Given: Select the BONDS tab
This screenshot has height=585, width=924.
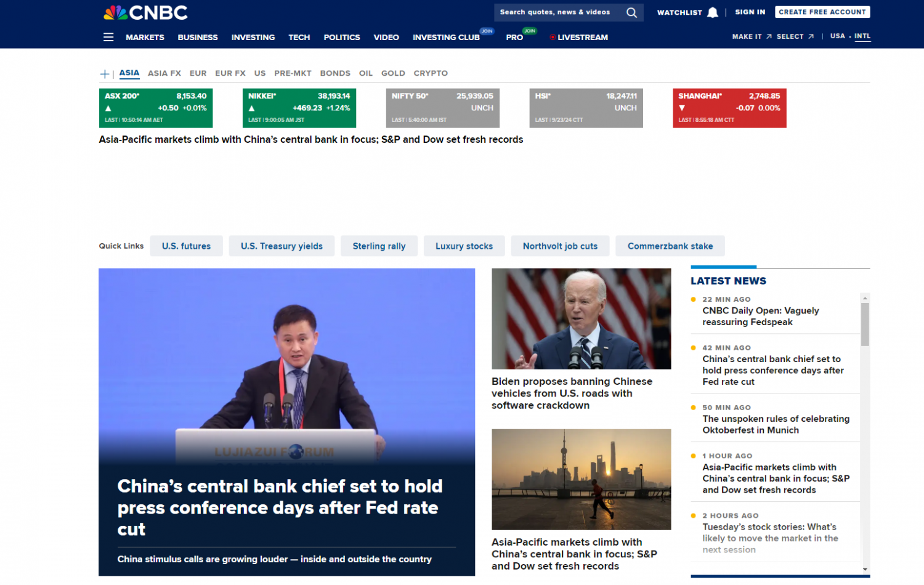Looking at the screenshot, I should pos(335,73).
